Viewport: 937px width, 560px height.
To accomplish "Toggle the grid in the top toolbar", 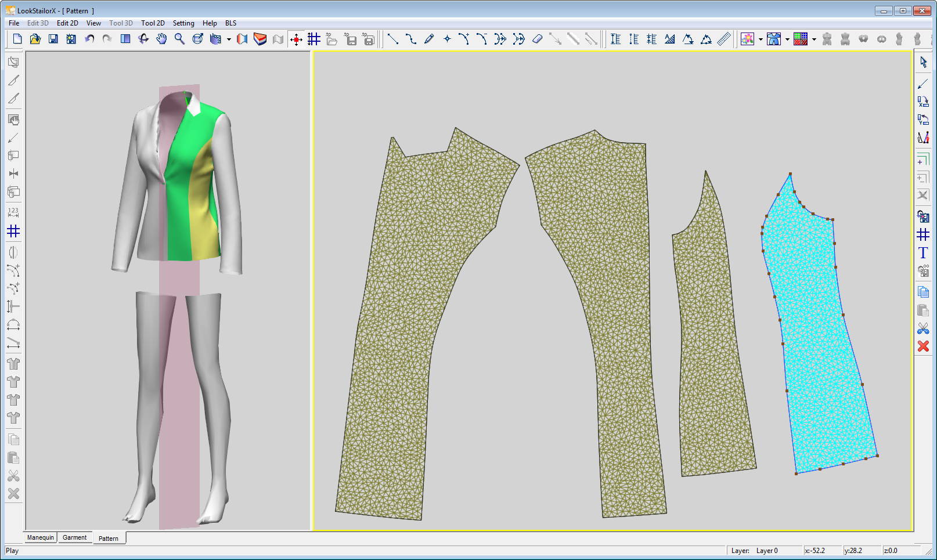I will (314, 39).
